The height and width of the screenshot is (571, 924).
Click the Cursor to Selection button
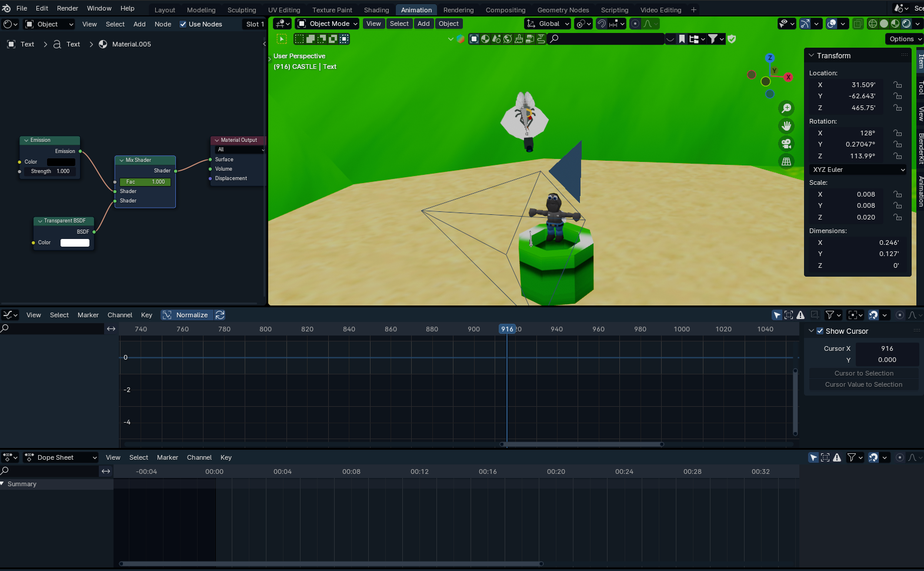pyautogui.click(x=863, y=373)
